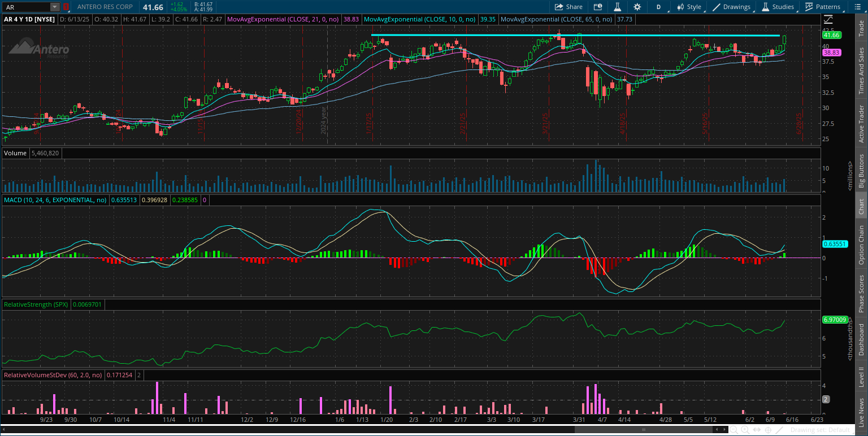Image resolution: width=868 pixels, height=436 pixels.
Task: Click the bid/ask B: 41.67 A: 41.99 quote
Action: pyautogui.click(x=203, y=7)
